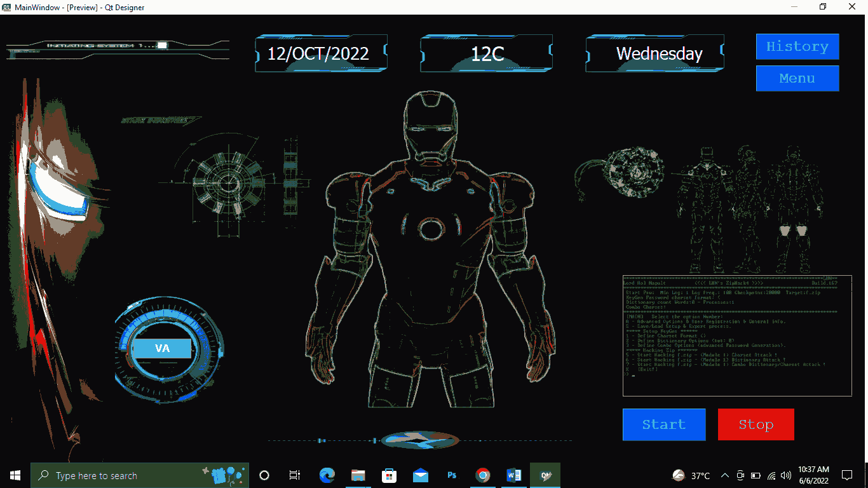
Task: Switch to Google Chrome on the taskbar
Action: click(483, 475)
